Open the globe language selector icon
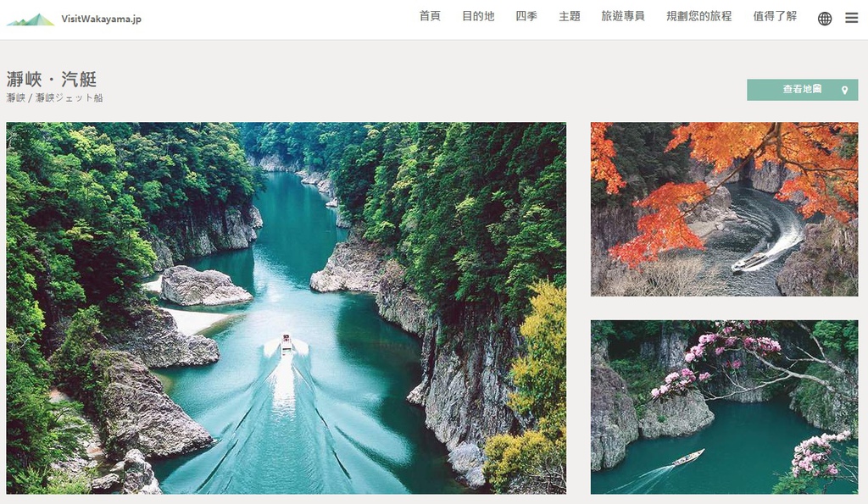 click(824, 19)
